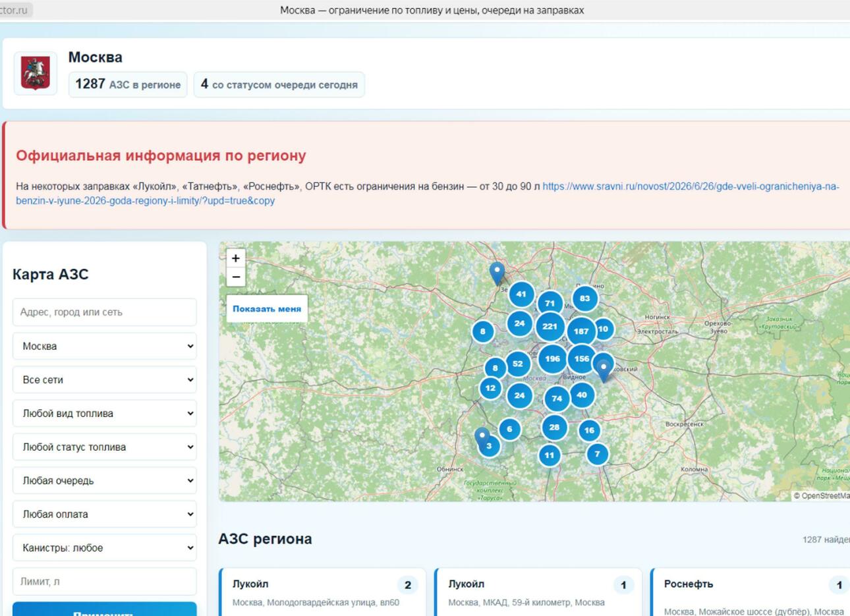
Task: Click the map pin marker above cluster 3
Action: click(482, 437)
